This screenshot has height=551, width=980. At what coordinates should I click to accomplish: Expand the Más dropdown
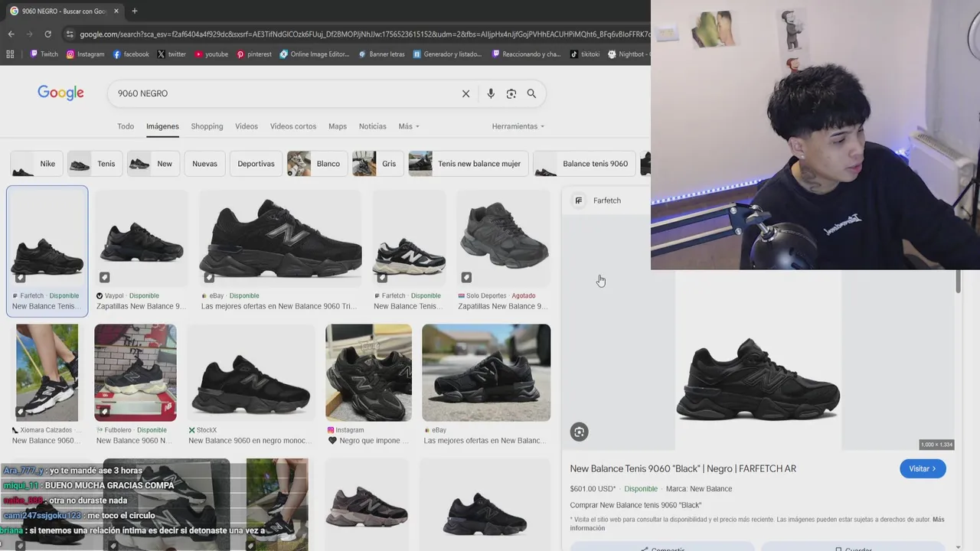tap(409, 126)
